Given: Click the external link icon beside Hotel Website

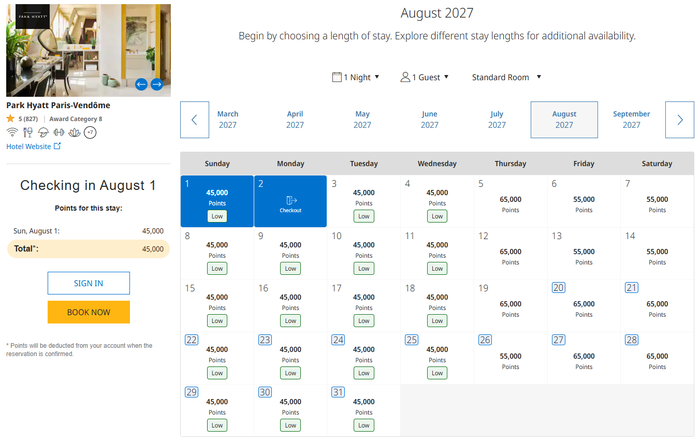Looking at the screenshot, I should point(57,146).
